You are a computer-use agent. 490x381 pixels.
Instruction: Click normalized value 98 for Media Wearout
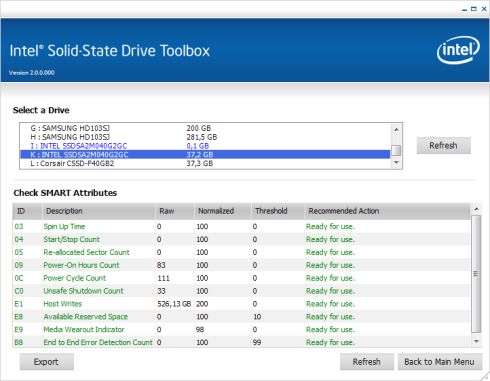200,330
